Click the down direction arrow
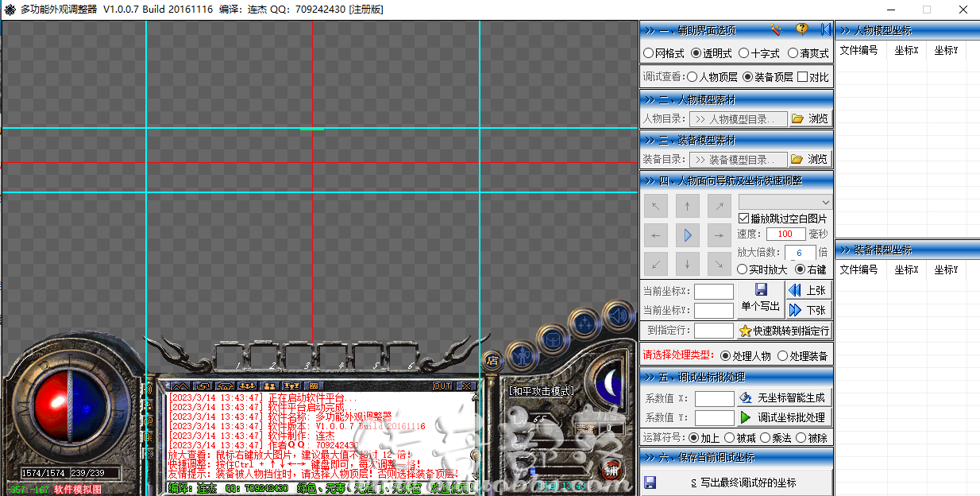 tap(688, 264)
